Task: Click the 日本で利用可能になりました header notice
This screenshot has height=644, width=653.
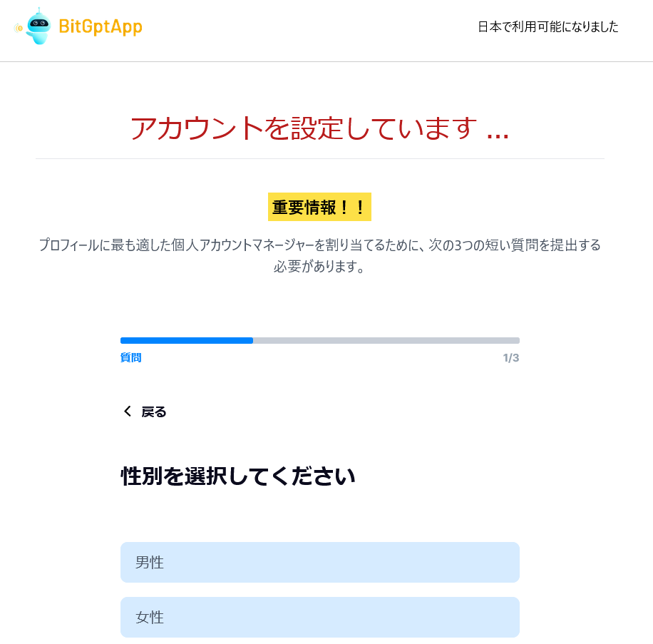Action: click(547, 27)
